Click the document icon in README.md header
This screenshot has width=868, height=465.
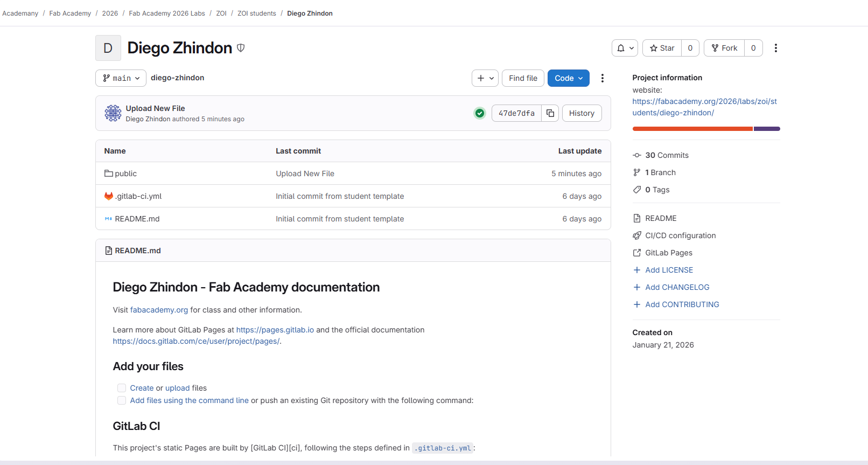[x=109, y=251]
